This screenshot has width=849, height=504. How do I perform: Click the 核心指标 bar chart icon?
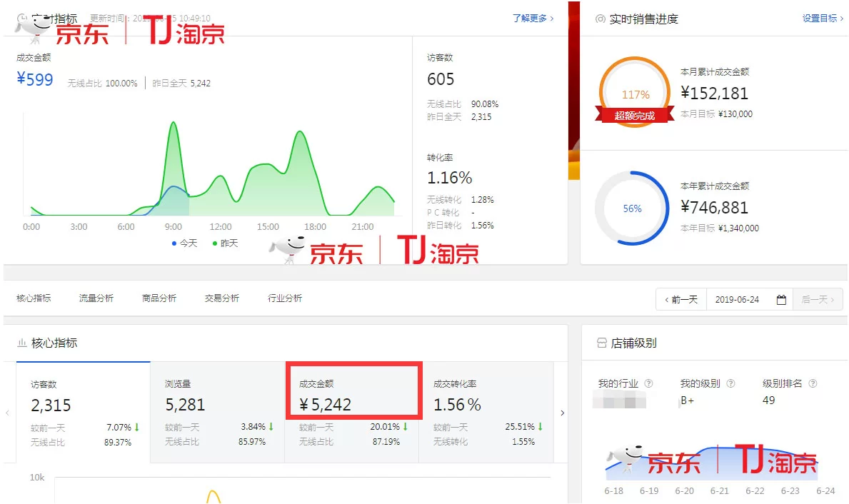coord(22,343)
